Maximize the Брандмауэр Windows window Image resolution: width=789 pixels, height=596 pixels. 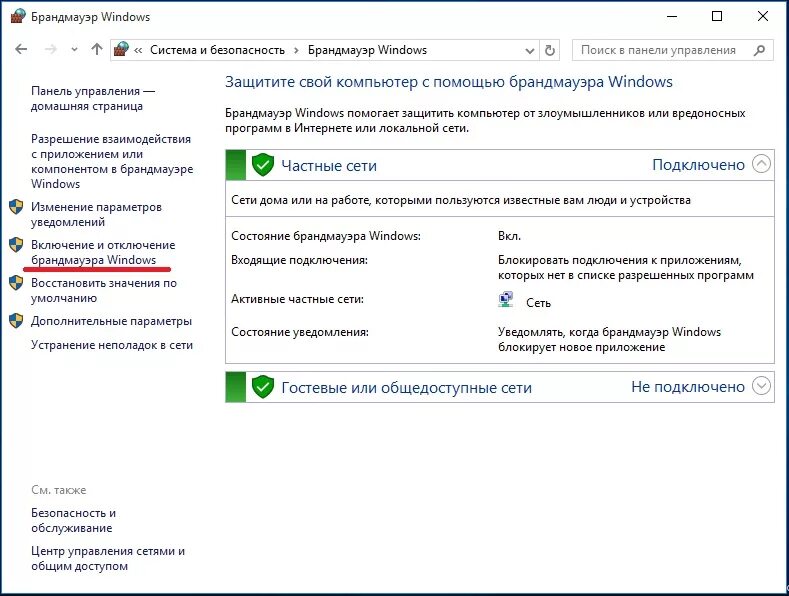(717, 17)
